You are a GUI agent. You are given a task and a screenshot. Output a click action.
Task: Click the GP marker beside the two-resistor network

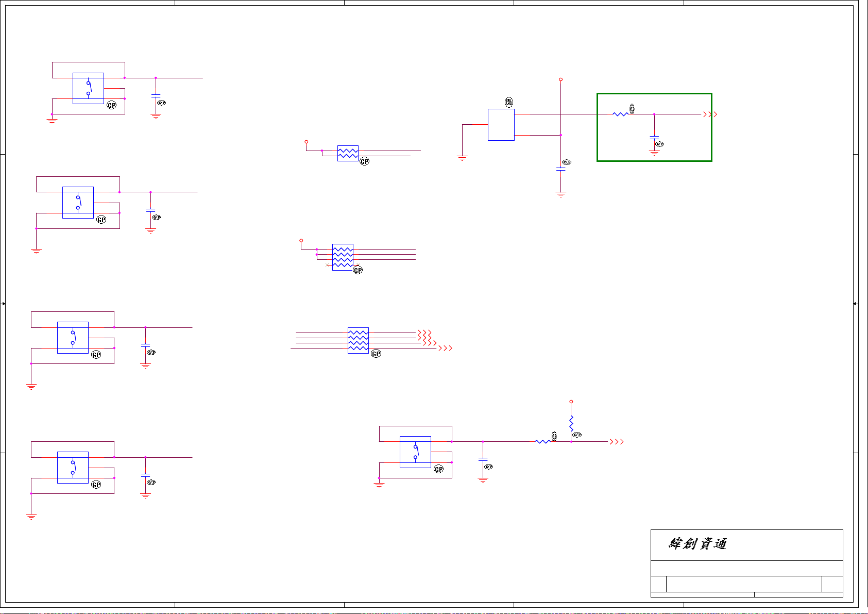click(365, 161)
